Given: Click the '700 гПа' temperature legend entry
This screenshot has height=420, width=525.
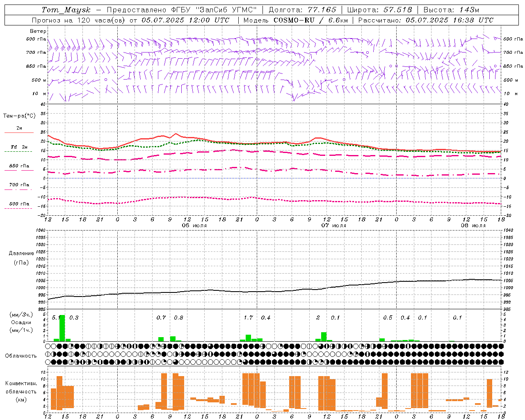Looking at the screenshot, I should pyautogui.click(x=19, y=185).
